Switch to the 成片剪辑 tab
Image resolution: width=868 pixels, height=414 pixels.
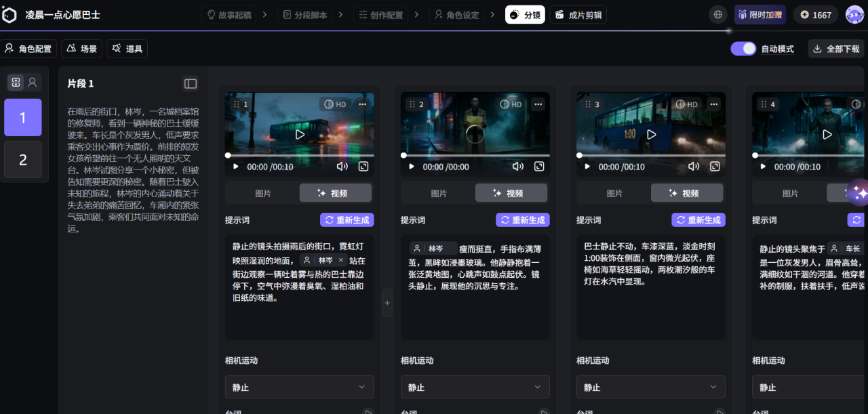point(578,14)
